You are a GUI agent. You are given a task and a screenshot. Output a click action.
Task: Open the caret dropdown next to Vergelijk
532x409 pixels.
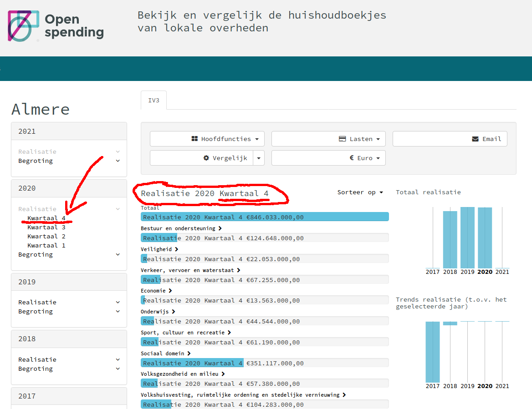tap(259, 158)
